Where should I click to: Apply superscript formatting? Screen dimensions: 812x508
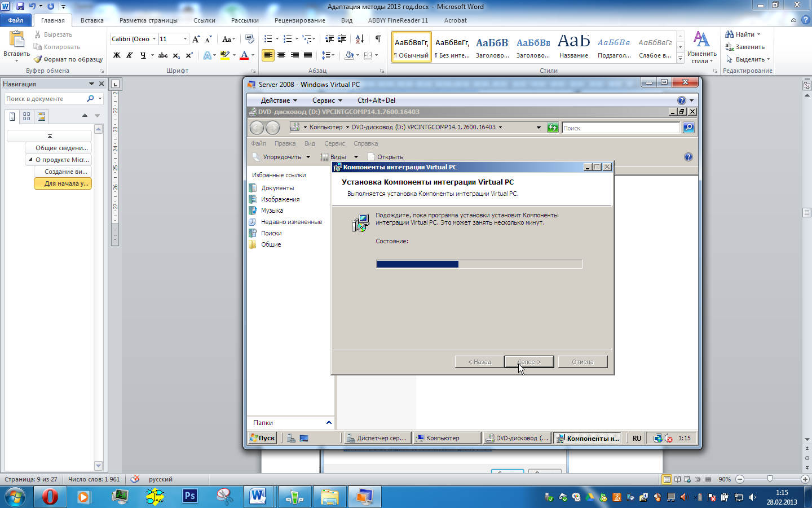[x=189, y=55]
